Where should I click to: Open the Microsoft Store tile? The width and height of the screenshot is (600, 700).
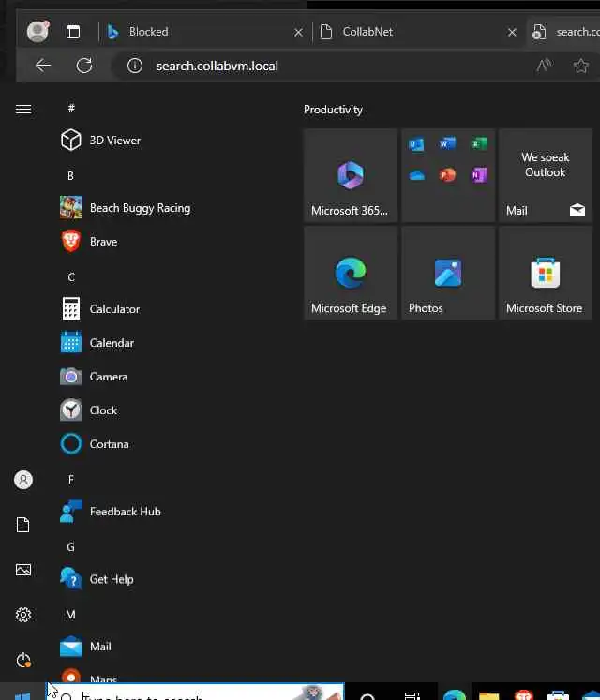[x=546, y=273]
